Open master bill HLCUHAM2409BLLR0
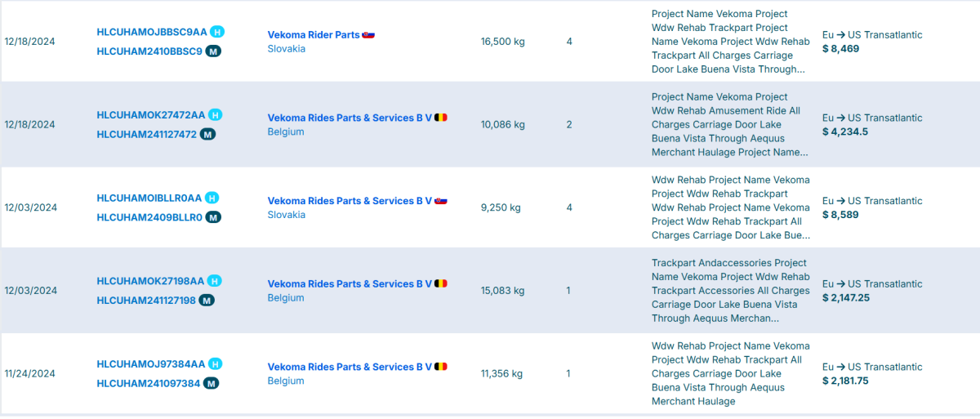This screenshot has width=980, height=419. (149, 217)
